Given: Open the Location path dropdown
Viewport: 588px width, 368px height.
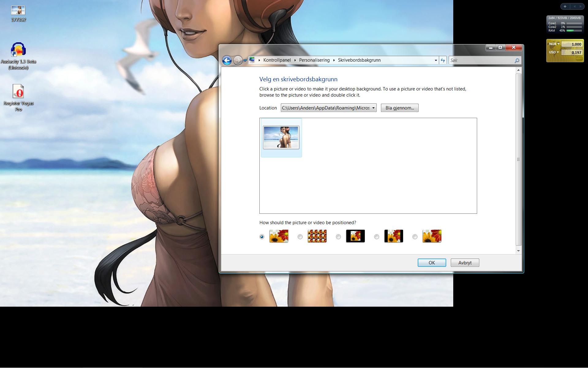Looking at the screenshot, I should click(x=373, y=108).
